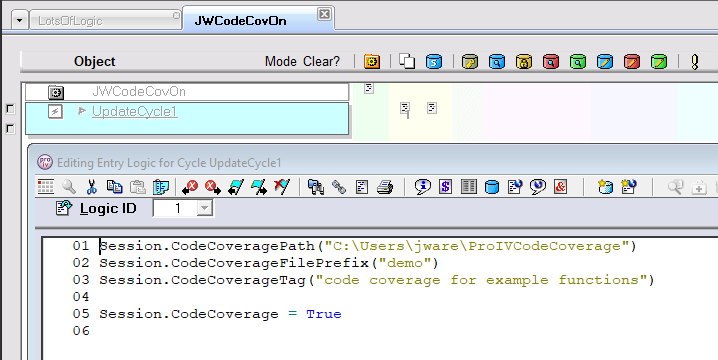The image size is (718, 360).
Task: Click the yellow padlock database icon
Action: [524, 61]
